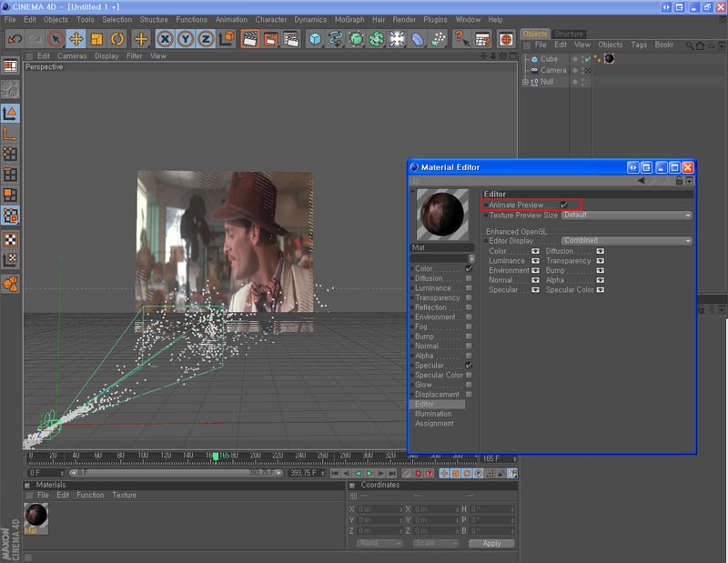Viewport: 728px width, 563px height.
Task: Select the Live Selection cursor tool
Action: point(56,39)
